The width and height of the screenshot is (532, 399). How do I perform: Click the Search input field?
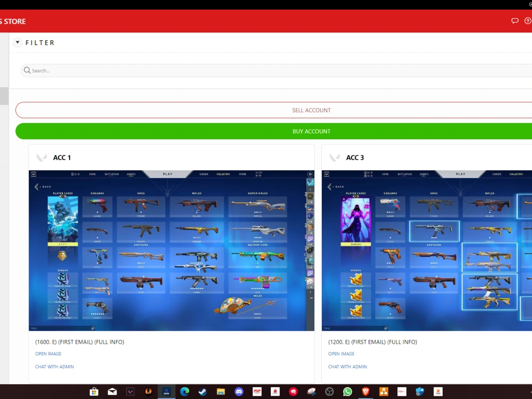pyautogui.click(x=276, y=70)
